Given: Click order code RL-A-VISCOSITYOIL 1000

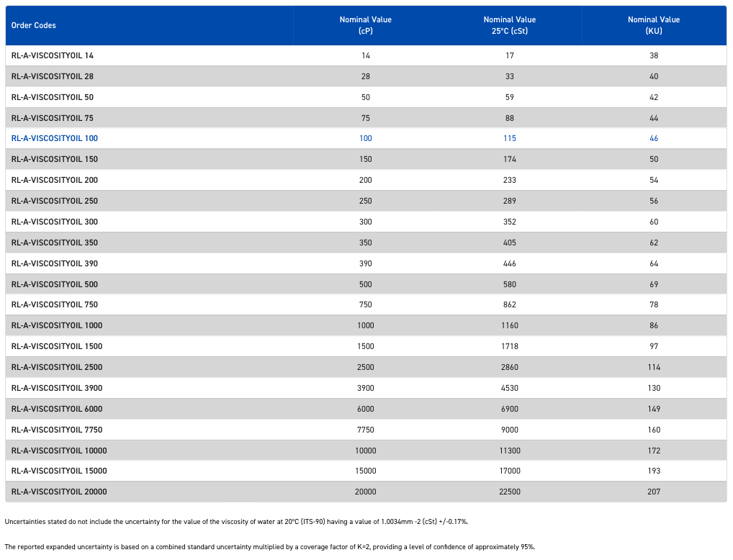Looking at the screenshot, I should [57, 325].
